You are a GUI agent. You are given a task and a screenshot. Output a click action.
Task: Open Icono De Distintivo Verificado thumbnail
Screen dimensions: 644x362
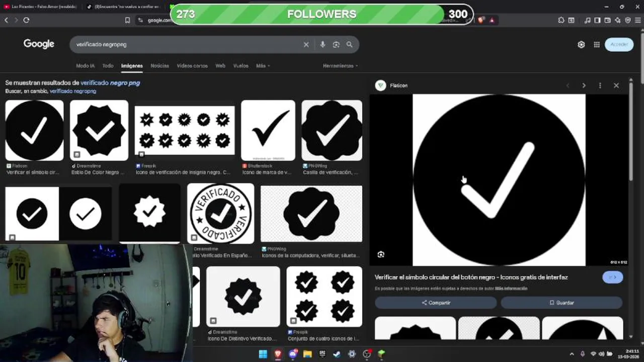point(243,296)
